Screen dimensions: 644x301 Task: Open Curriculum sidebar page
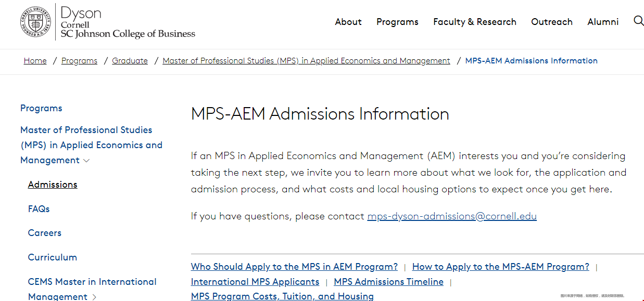pyautogui.click(x=53, y=257)
